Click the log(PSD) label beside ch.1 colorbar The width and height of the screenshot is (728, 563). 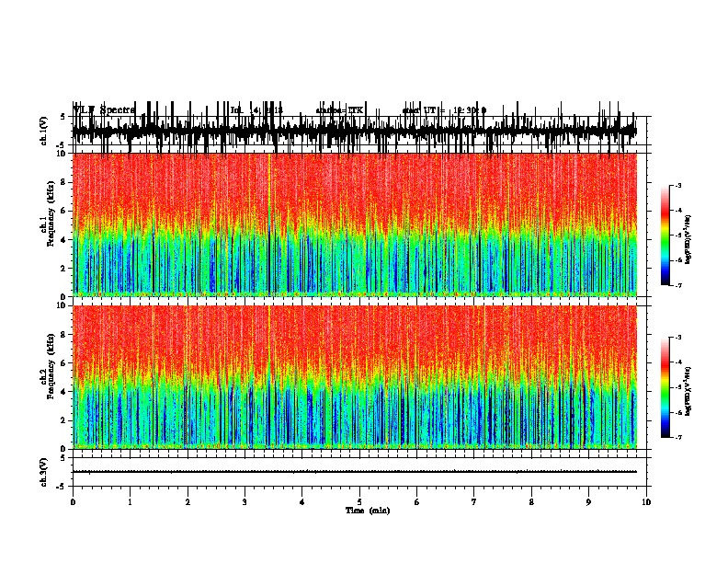point(688,240)
